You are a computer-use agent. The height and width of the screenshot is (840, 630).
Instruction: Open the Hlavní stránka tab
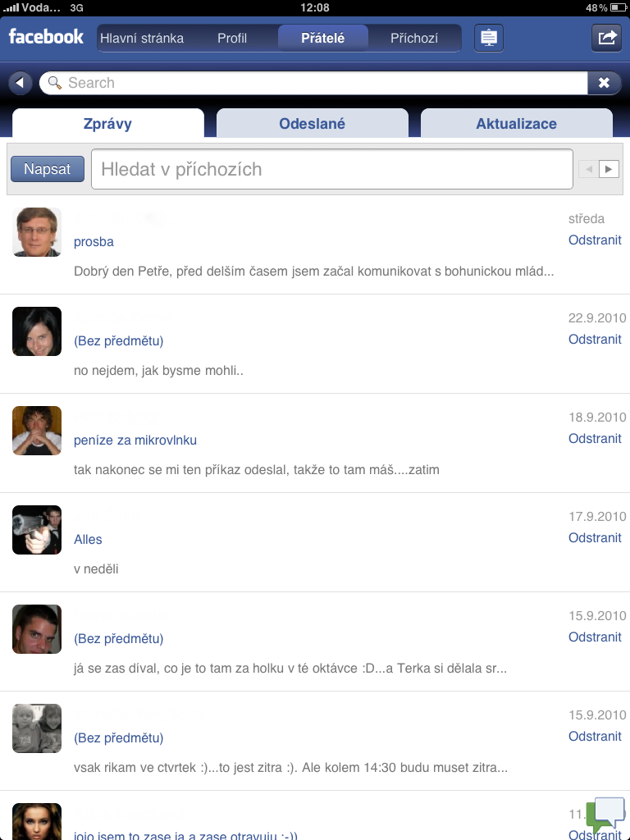tap(142, 38)
